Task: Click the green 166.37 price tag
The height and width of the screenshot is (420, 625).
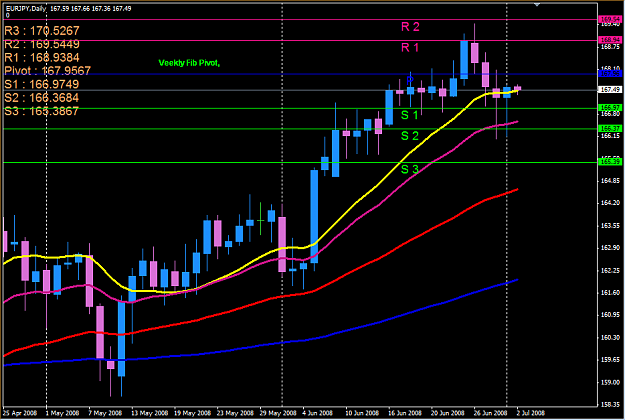Action: 610,128
